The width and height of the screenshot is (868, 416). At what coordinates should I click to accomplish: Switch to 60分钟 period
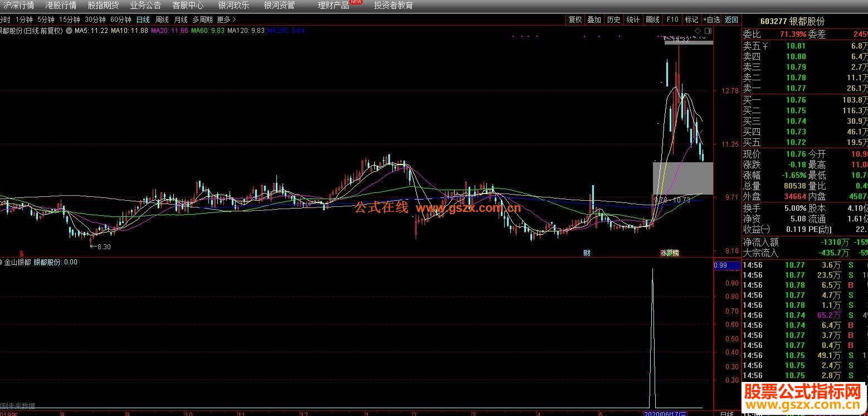pos(121,20)
